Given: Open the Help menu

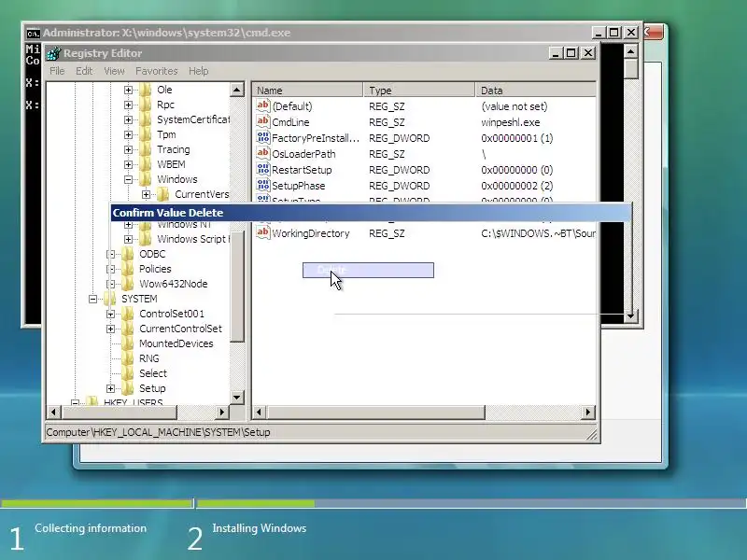Looking at the screenshot, I should (198, 71).
